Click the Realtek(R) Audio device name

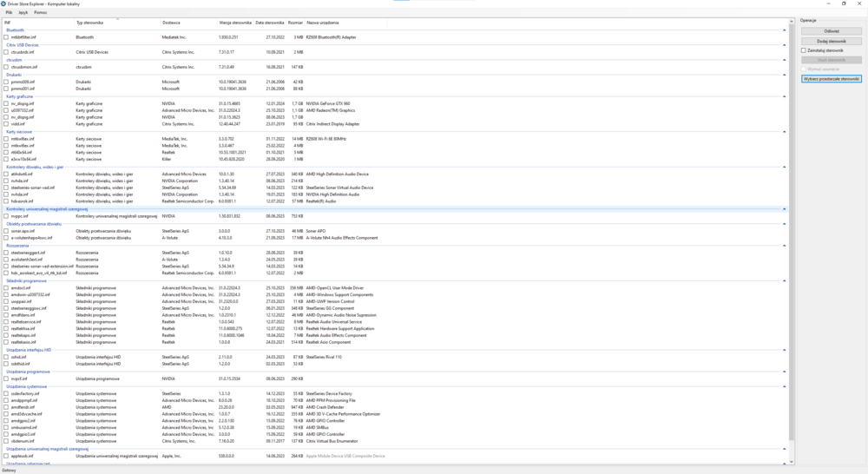point(321,201)
